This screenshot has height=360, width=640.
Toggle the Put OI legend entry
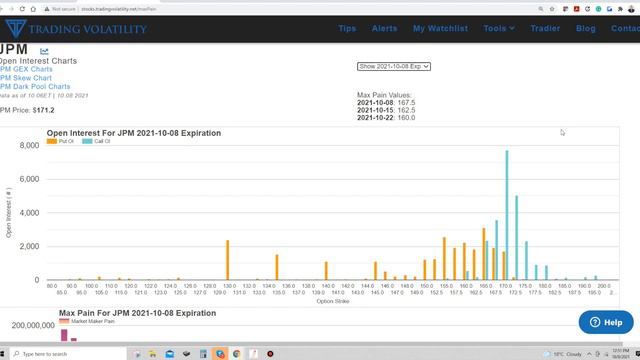coord(60,141)
